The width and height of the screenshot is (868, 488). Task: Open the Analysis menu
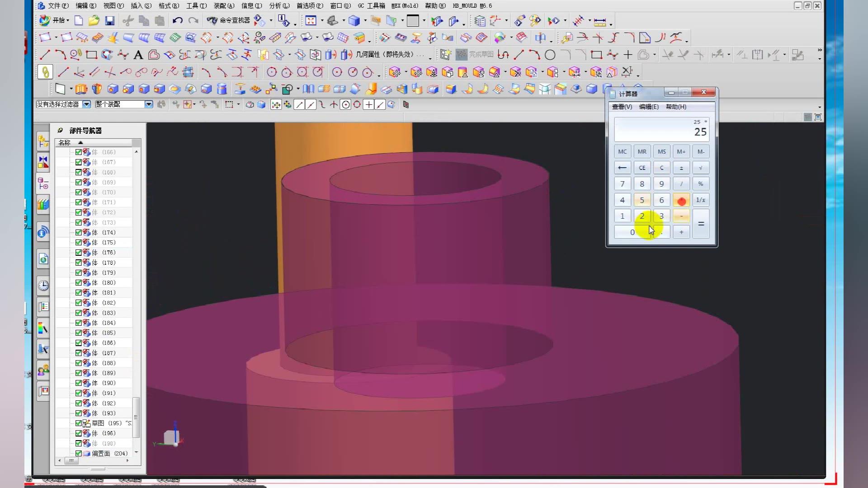[278, 6]
